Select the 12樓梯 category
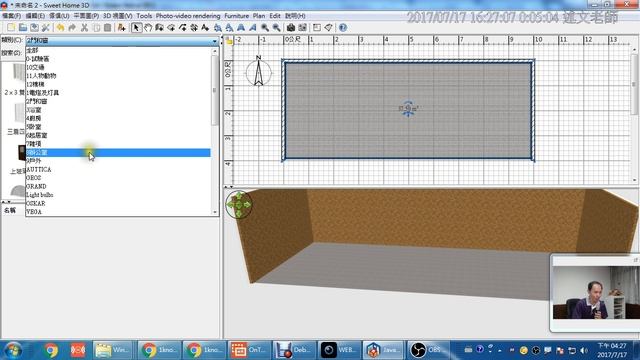Screen dimensions: 640x360 click(118, 84)
